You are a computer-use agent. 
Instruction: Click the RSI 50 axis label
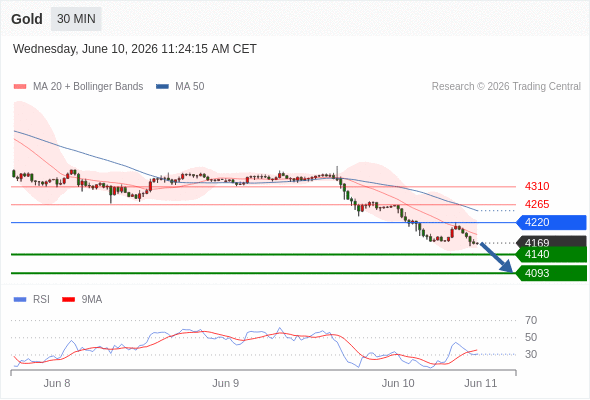click(531, 338)
